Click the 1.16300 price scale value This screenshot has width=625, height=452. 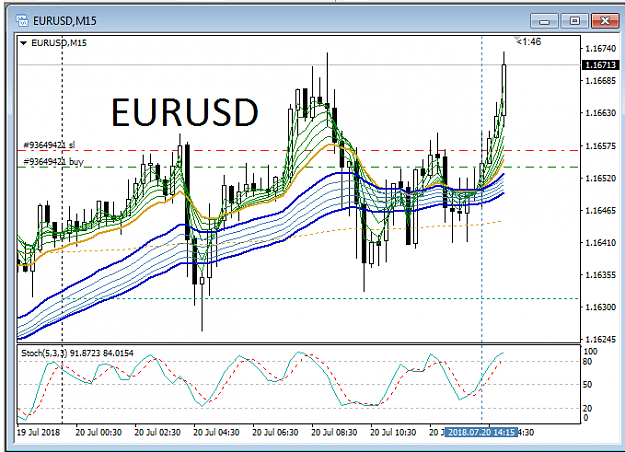point(600,307)
